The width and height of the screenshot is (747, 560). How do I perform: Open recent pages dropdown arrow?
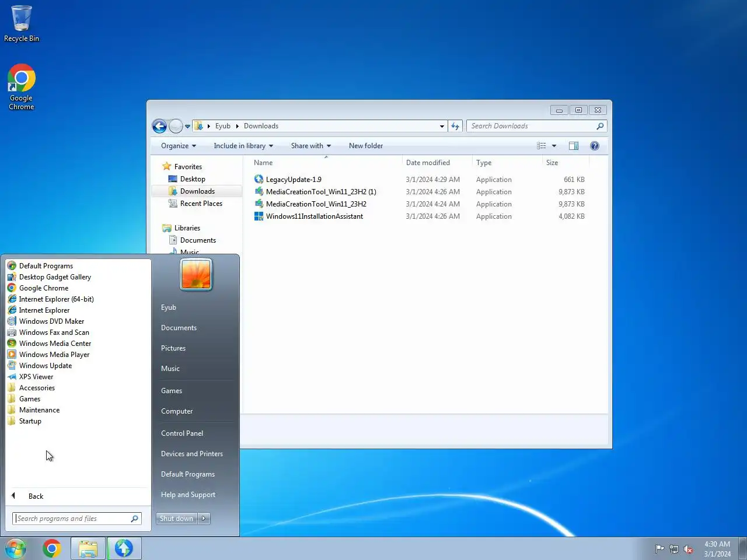click(187, 126)
